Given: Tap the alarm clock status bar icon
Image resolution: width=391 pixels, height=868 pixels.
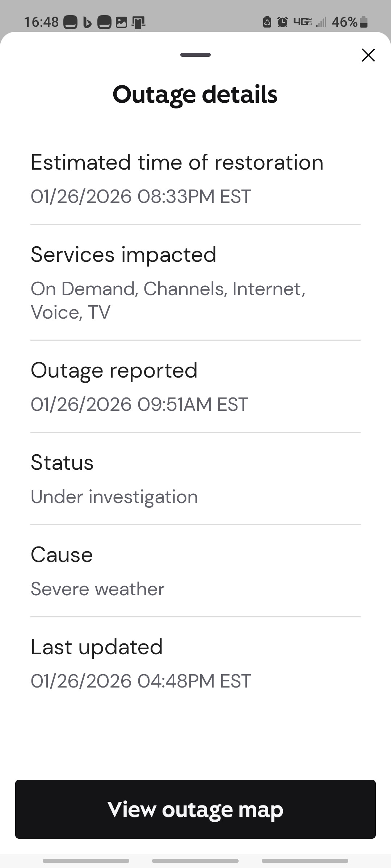Looking at the screenshot, I should click(x=283, y=22).
